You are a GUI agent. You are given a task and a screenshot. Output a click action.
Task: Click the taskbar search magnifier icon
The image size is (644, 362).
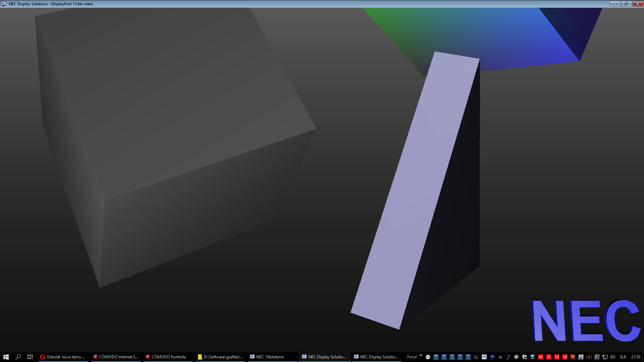coord(18,357)
